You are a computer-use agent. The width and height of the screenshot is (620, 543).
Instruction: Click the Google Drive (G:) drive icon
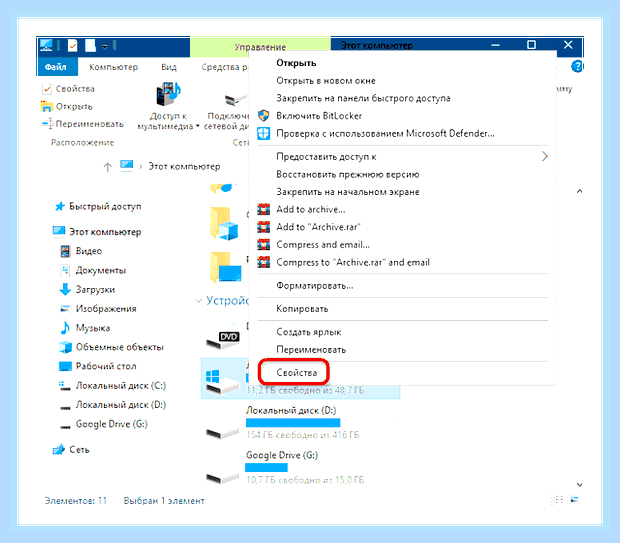click(x=222, y=478)
